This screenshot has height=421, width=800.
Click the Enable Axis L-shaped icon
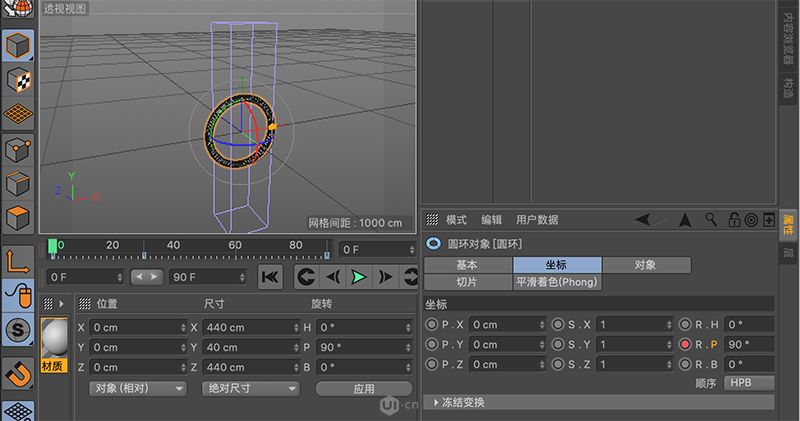click(18, 261)
